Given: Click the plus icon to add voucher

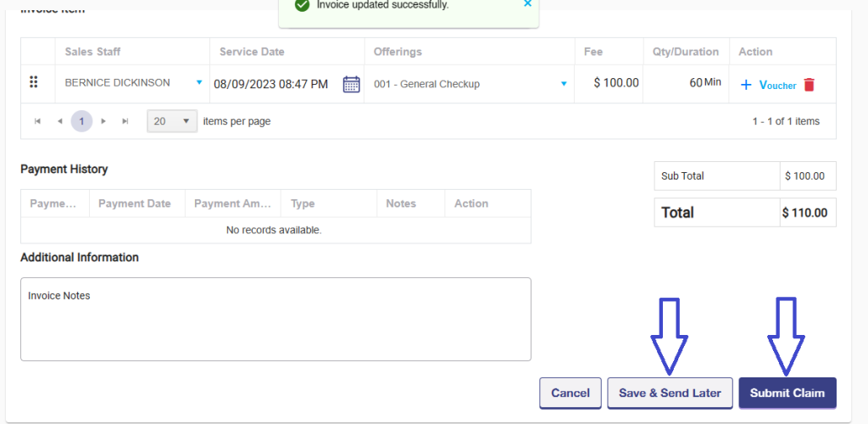Looking at the screenshot, I should point(746,85).
